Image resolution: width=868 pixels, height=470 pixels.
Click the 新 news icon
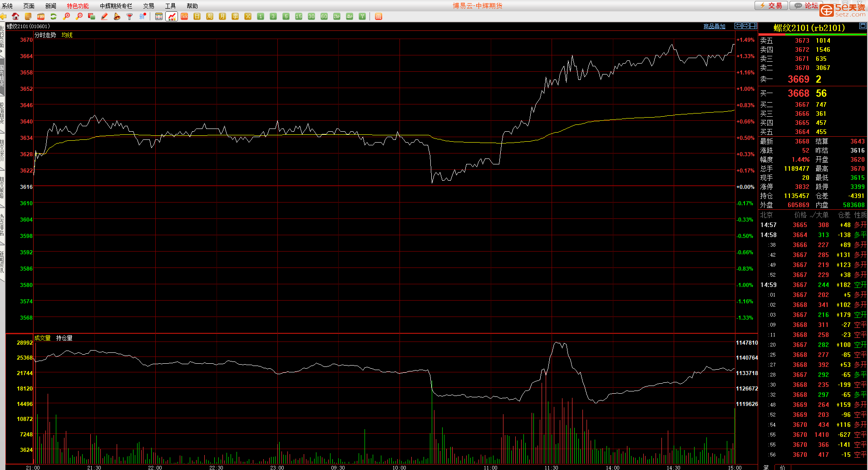[x=143, y=16]
